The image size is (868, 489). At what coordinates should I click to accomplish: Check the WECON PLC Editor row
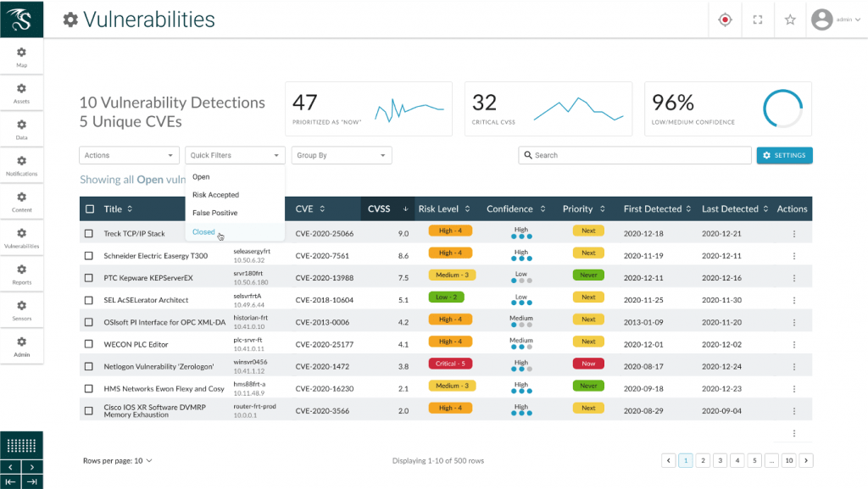pyautogui.click(x=88, y=344)
